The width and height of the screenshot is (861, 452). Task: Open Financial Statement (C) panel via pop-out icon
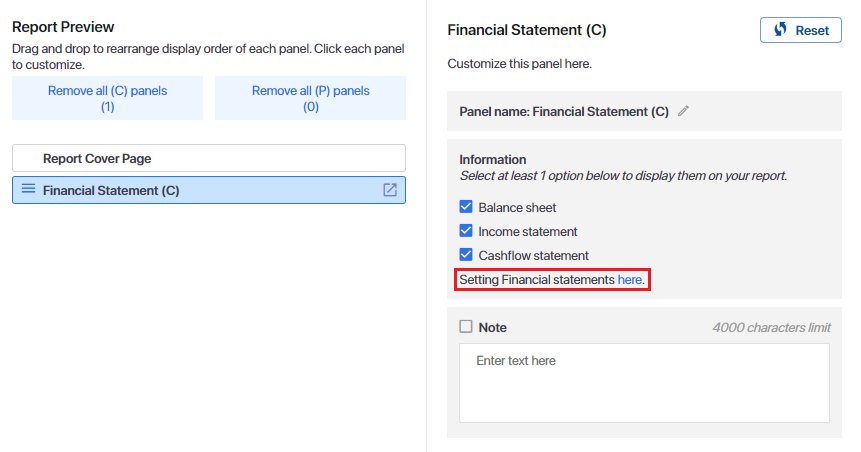pyautogui.click(x=390, y=190)
